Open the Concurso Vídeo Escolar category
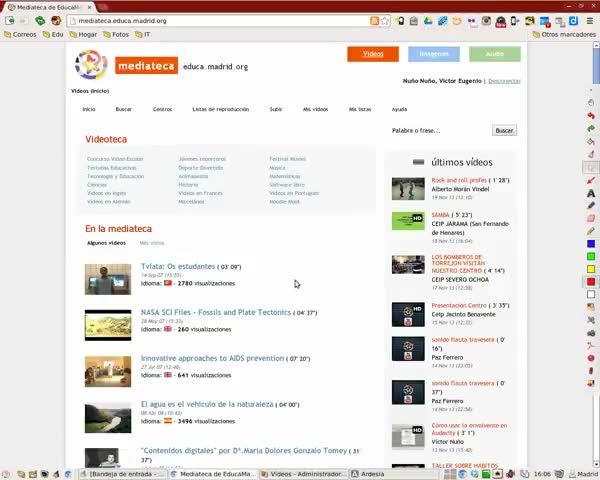Image resolution: width=600 pixels, height=480 pixels. click(x=115, y=159)
